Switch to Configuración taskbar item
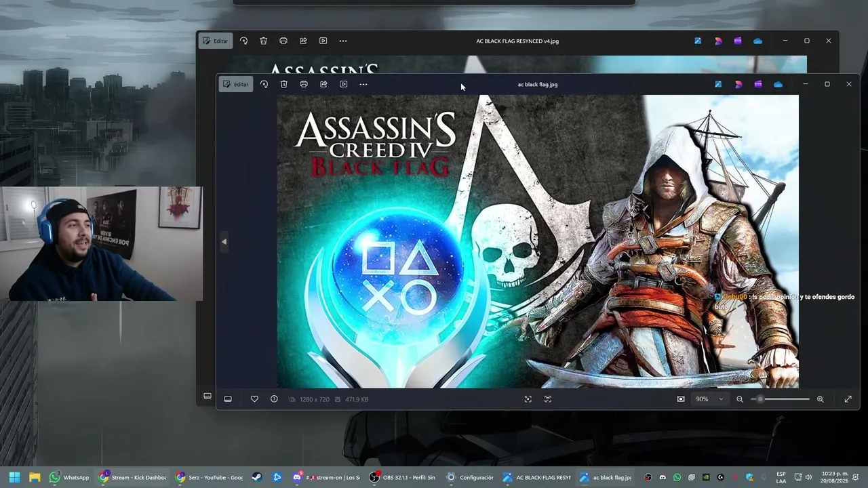868x488 pixels. click(x=470, y=477)
